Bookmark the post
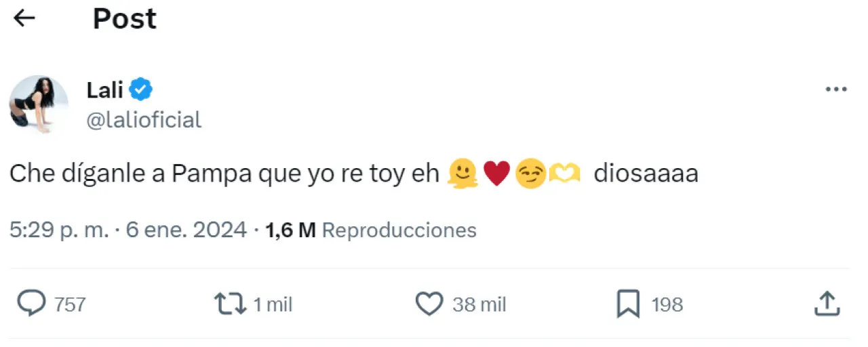868x347 pixels. click(628, 304)
